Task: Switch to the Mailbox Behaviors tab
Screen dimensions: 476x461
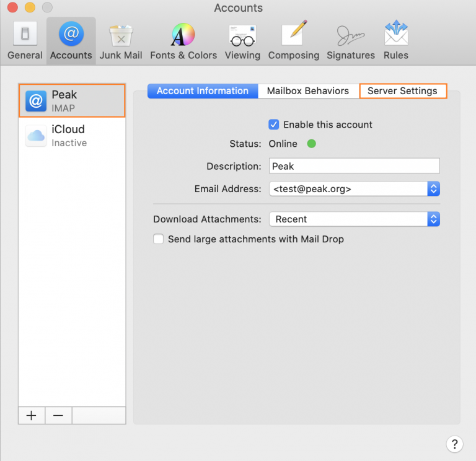Action: coord(307,91)
